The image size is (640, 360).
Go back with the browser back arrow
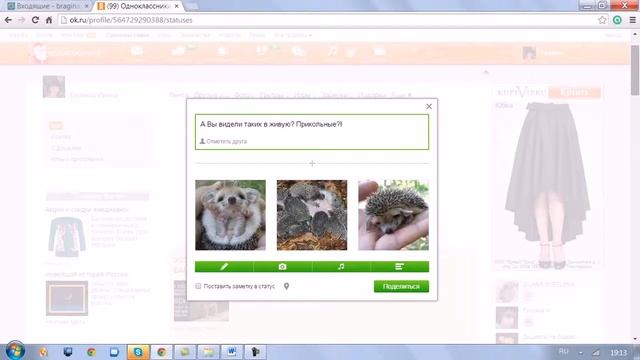(8, 20)
